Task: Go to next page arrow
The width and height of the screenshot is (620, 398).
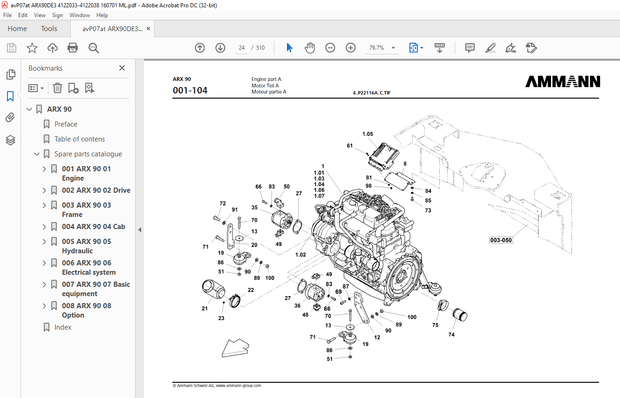Action: [220, 48]
